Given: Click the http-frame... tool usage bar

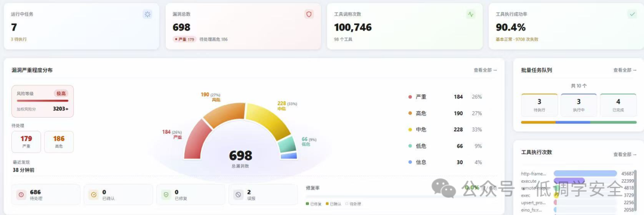Looking at the screenshot, I should coord(586,173).
